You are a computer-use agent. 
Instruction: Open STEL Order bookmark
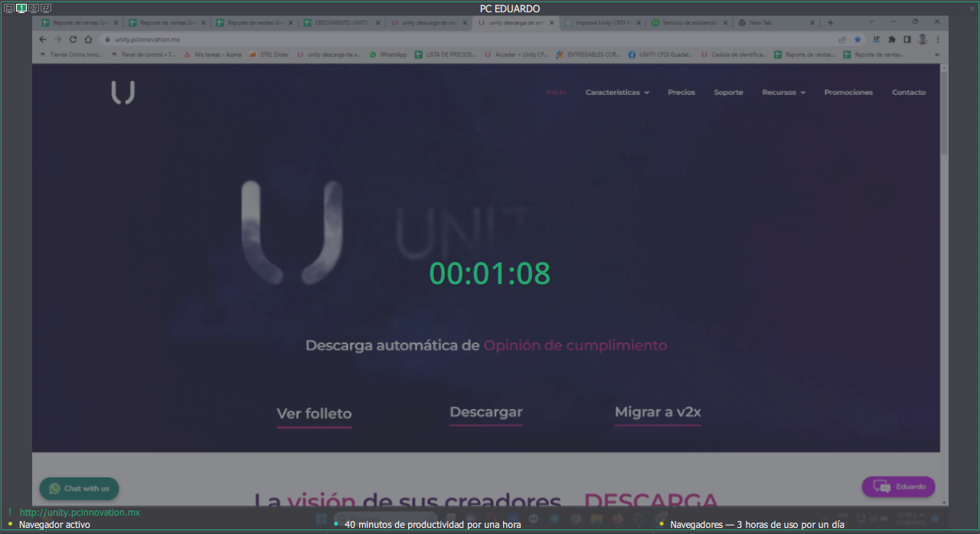click(x=269, y=54)
